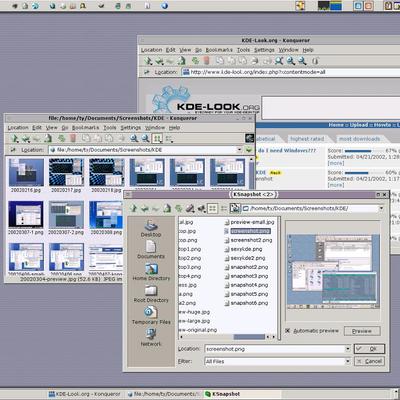400x400 pixels.
Task: Clear location bar in file Konqueror window
Action: point(12,150)
